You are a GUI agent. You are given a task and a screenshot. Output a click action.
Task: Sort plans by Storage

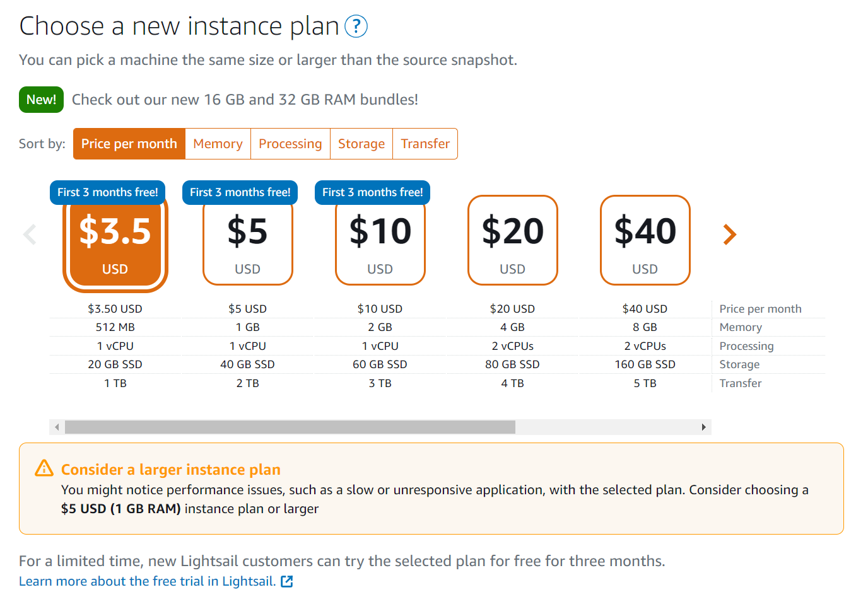pos(361,144)
